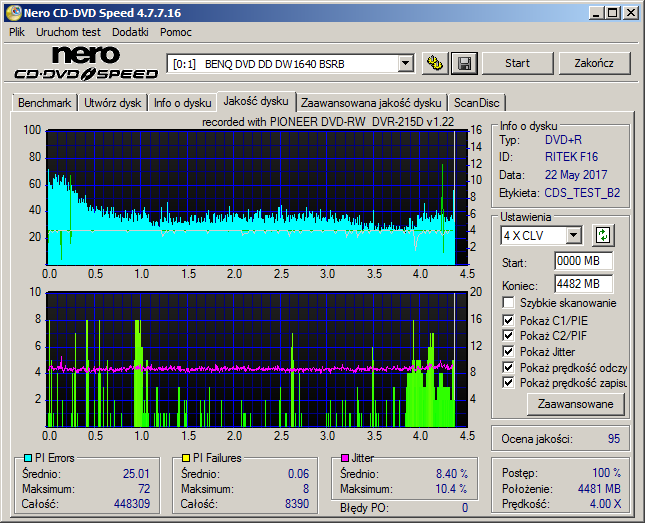
Task: Uncheck Pokaż C1/PIE checkbox
Action: [508, 320]
